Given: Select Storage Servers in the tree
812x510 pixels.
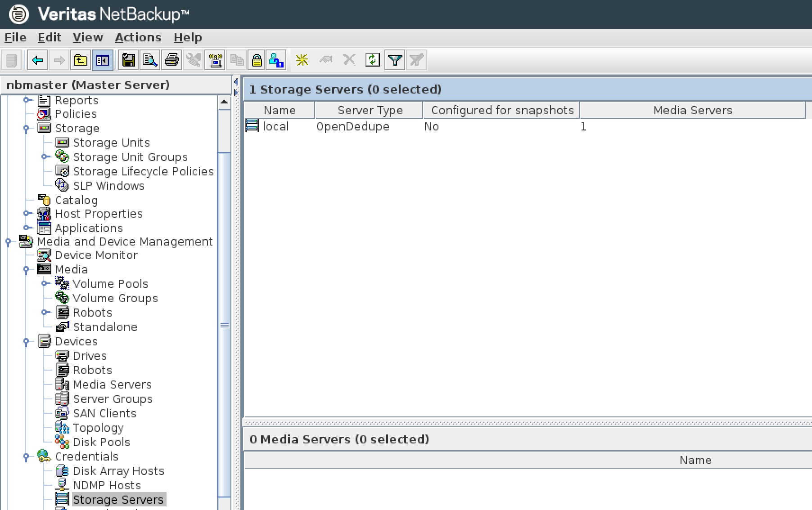Looking at the screenshot, I should (x=118, y=500).
